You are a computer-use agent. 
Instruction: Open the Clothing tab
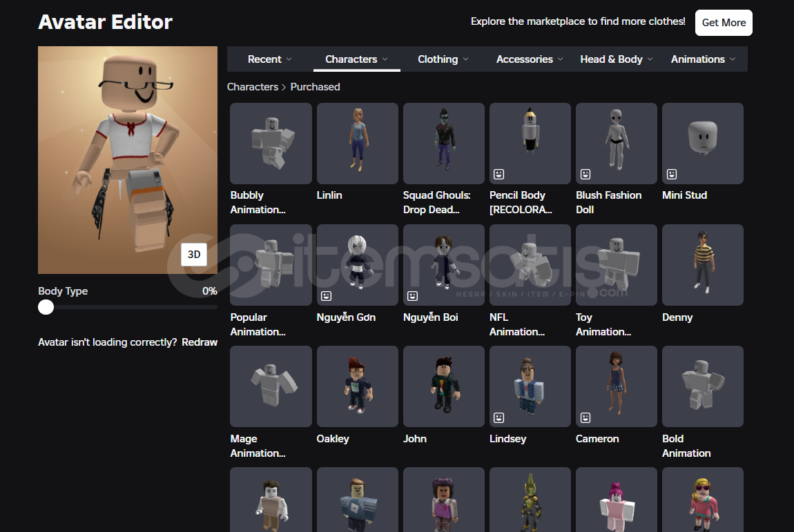(443, 59)
